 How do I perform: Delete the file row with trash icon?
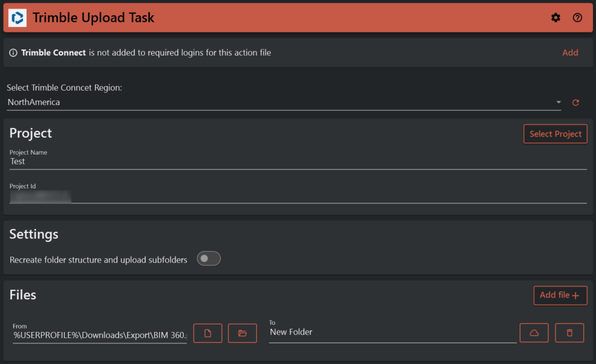coord(569,333)
